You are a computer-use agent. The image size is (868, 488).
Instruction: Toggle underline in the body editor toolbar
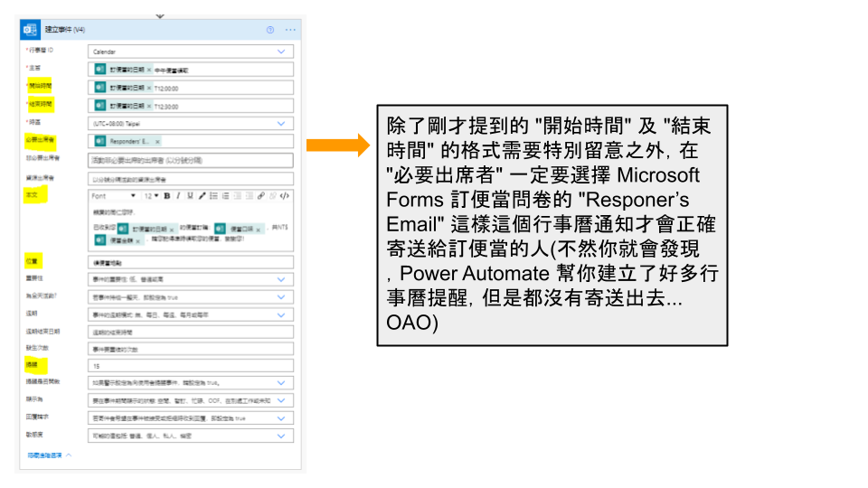[x=191, y=196]
